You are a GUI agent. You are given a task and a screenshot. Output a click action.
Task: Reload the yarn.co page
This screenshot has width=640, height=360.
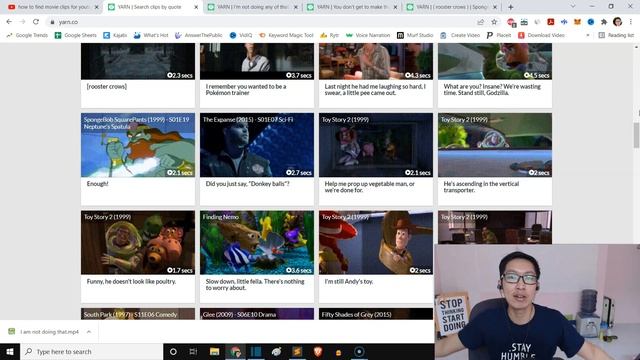pos(36,22)
